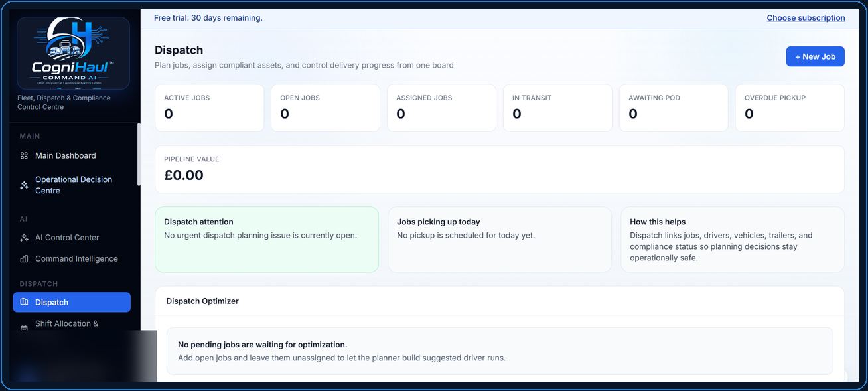
Task: Click the Jobs picking up today card
Action: (500, 240)
